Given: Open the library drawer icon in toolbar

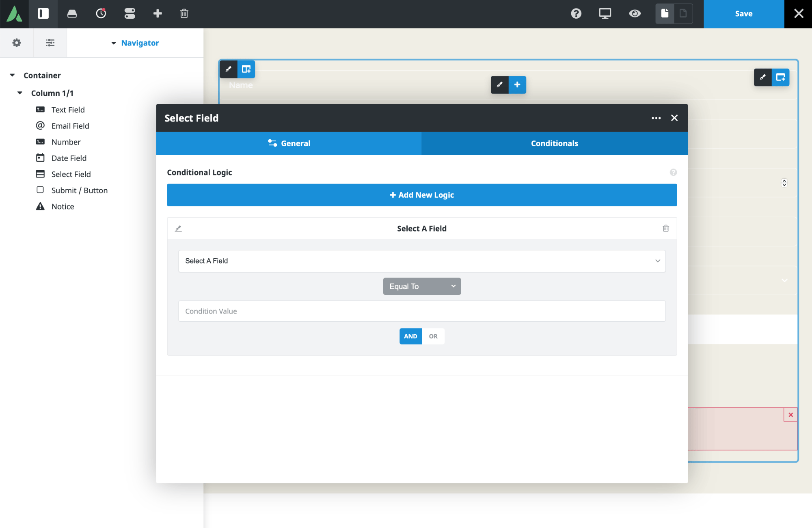Looking at the screenshot, I should tap(72, 14).
